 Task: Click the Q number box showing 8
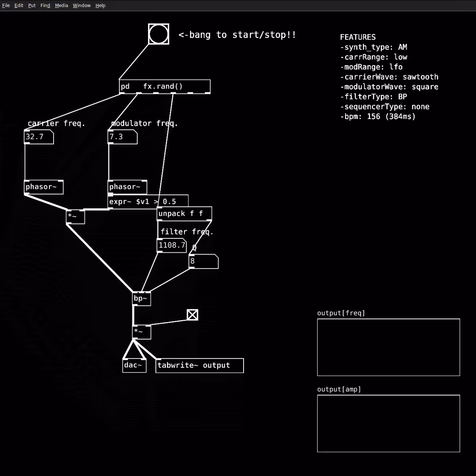point(203,261)
